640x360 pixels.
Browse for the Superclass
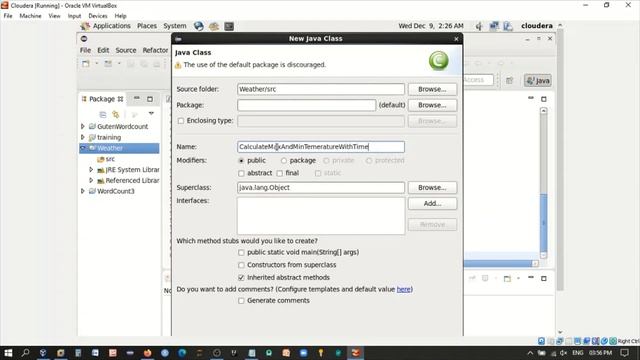432,187
